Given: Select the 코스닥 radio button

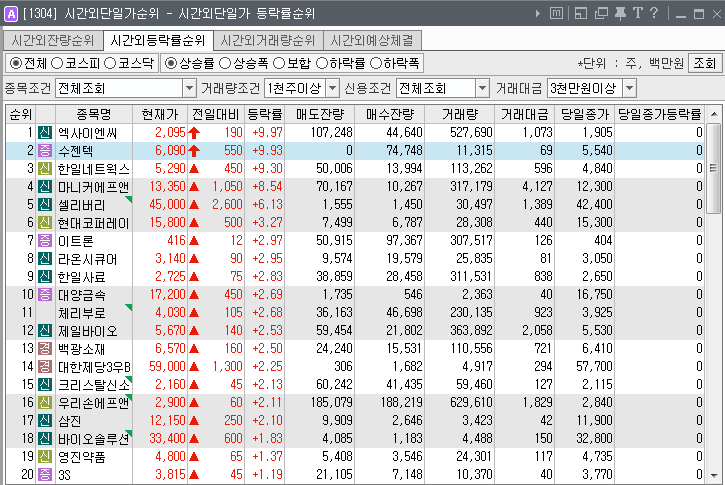Looking at the screenshot, I should pos(110,63).
